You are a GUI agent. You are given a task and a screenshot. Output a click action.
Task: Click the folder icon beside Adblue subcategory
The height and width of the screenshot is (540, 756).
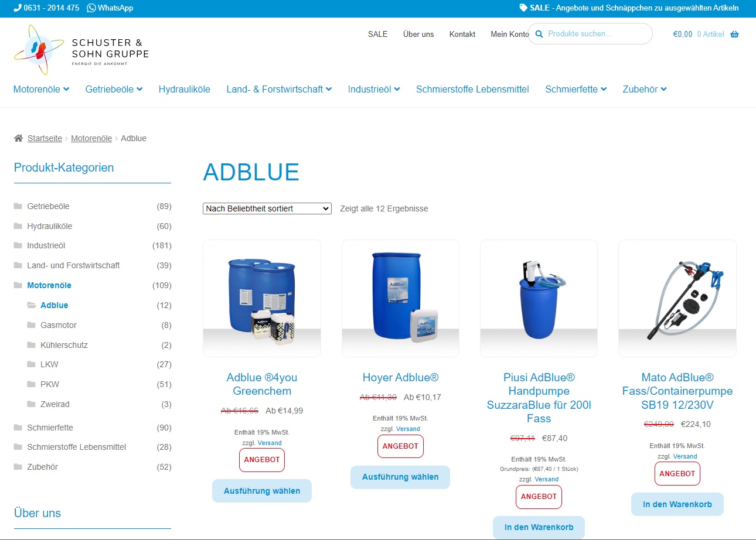[31, 305]
